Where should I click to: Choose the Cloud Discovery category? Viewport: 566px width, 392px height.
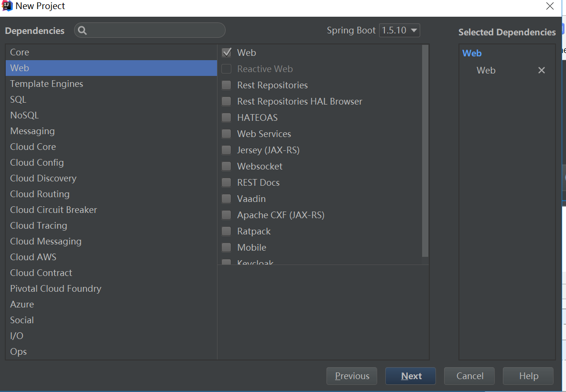click(43, 179)
